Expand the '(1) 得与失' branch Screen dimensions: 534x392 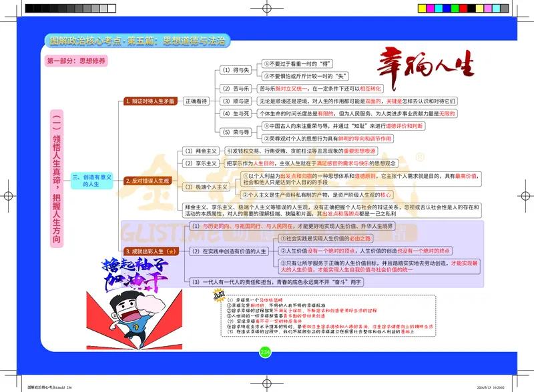tap(236, 71)
